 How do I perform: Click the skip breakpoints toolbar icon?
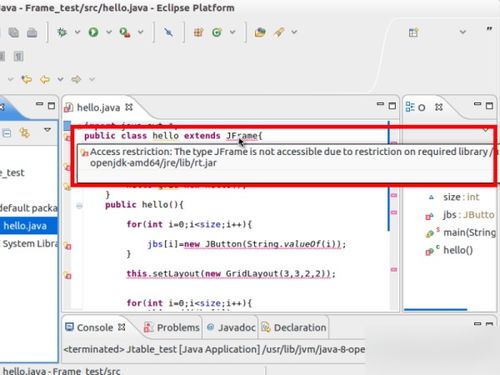169,32
